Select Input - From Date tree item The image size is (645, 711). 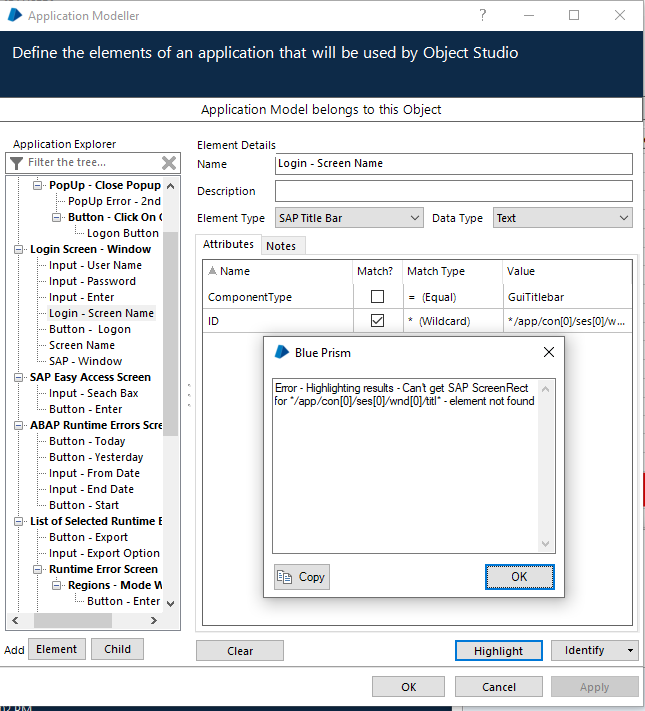[94, 473]
